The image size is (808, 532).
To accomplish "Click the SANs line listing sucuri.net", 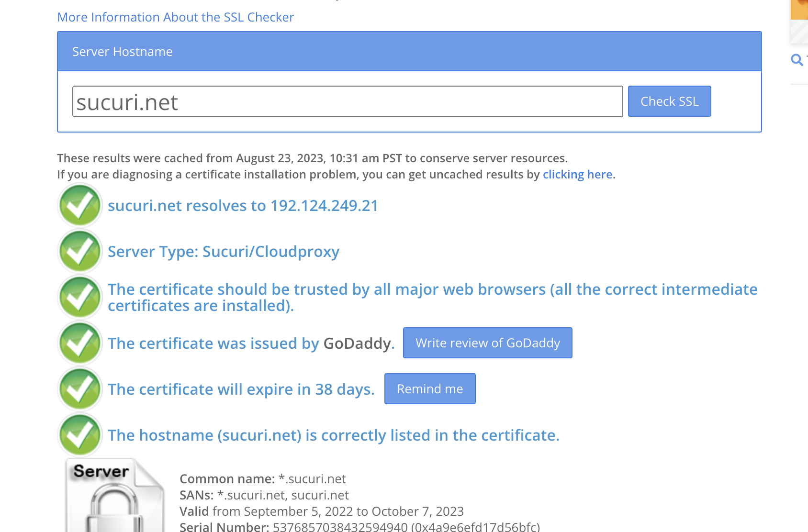I will pos(264,495).
